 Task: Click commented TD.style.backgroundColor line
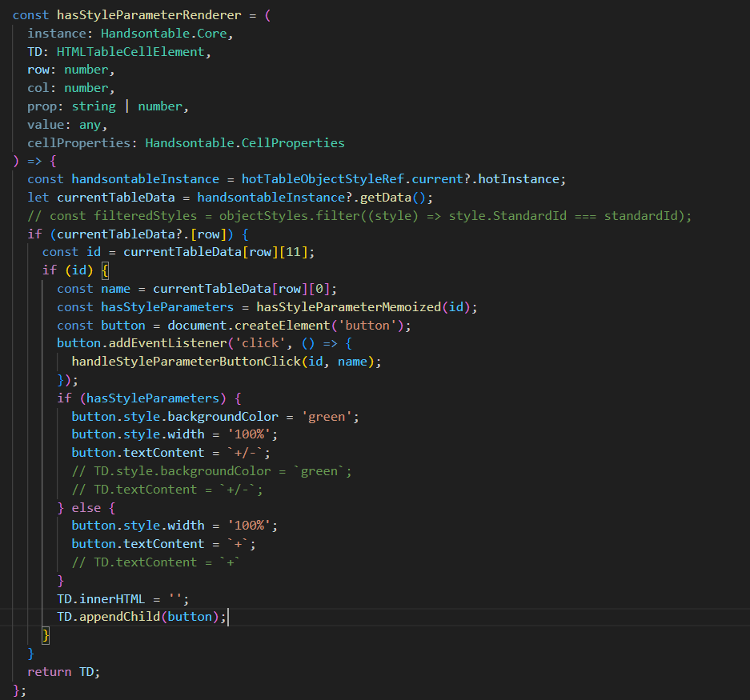tap(212, 471)
